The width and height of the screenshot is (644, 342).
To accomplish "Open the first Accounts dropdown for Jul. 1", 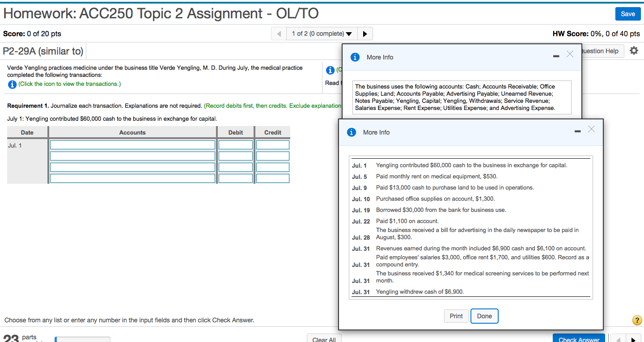I will (x=132, y=144).
